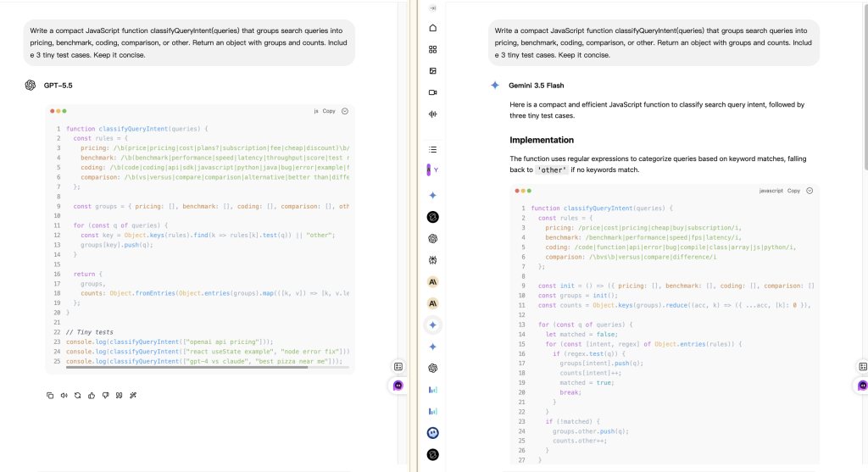
Task: Copy the GPT-5.5 response with copy icon
Action: [50, 396]
